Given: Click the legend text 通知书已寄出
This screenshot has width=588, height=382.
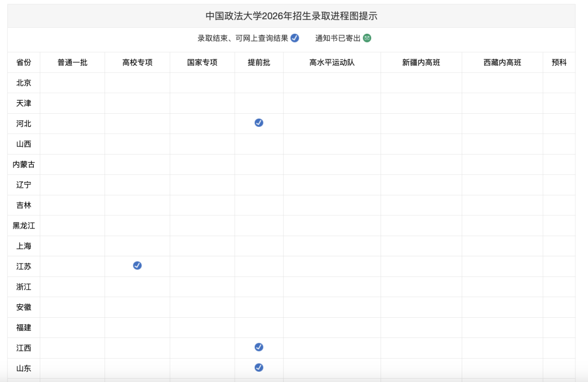Looking at the screenshot, I should pos(338,38).
